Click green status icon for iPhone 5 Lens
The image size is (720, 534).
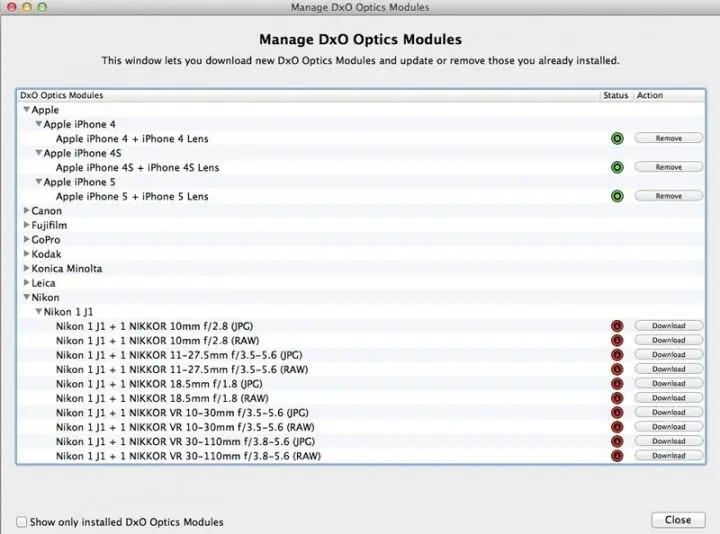pos(617,196)
